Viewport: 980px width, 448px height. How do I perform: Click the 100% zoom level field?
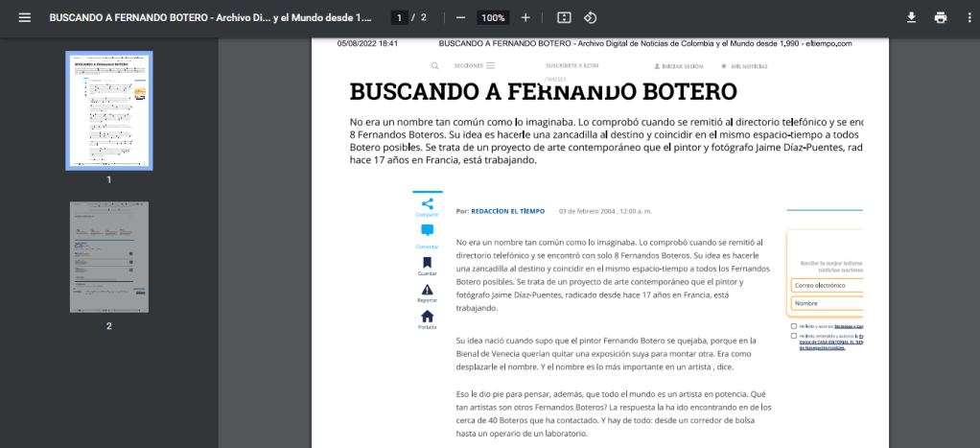[493, 18]
